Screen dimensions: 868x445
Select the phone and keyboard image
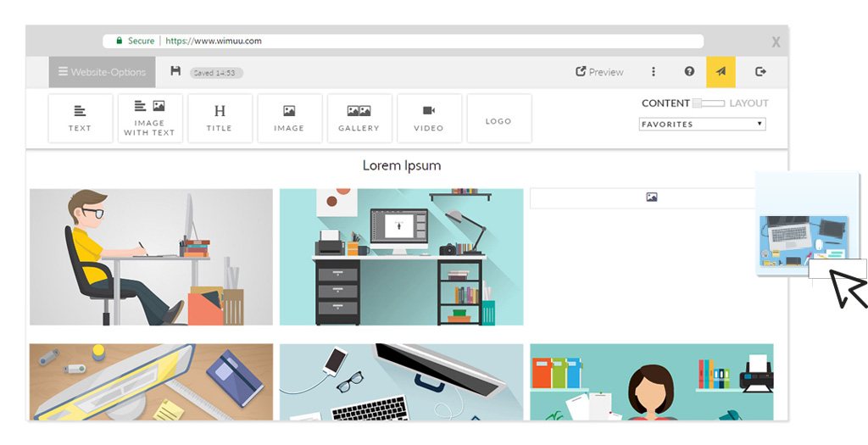[x=401, y=382]
